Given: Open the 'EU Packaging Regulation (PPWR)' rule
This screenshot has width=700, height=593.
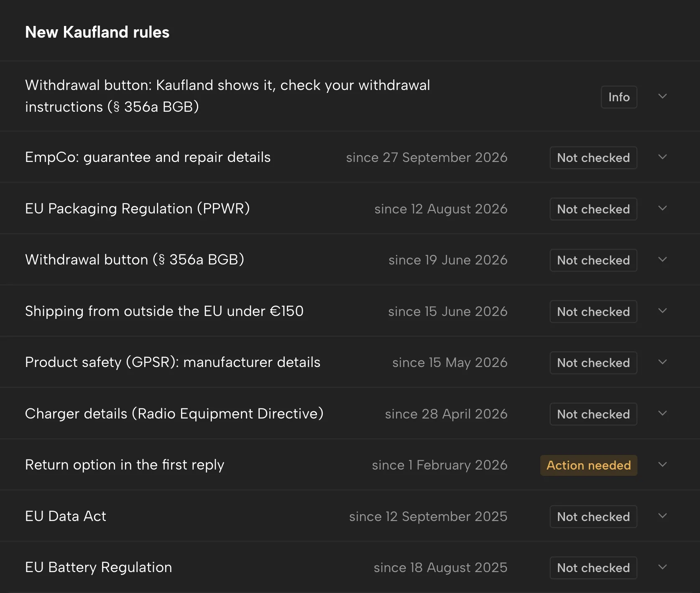Looking at the screenshot, I should 138,208.
